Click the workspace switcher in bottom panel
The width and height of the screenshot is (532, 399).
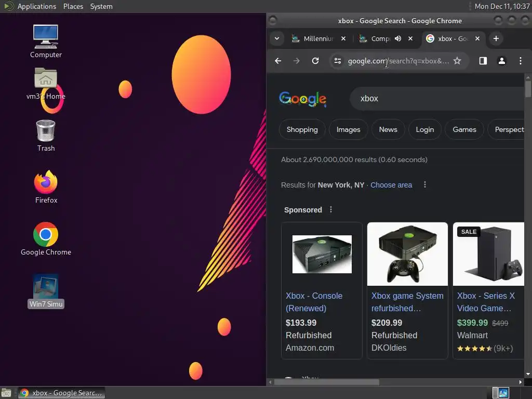pyautogui.click(x=501, y=393)
